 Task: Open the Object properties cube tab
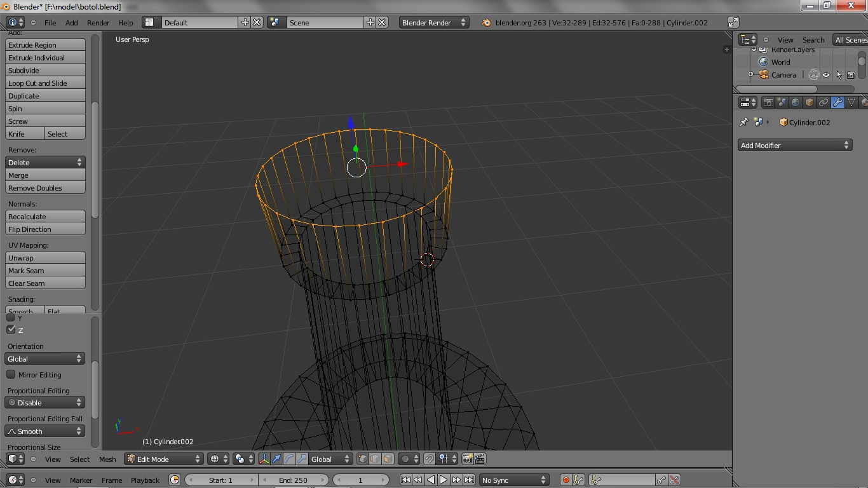tap(810, 102)
